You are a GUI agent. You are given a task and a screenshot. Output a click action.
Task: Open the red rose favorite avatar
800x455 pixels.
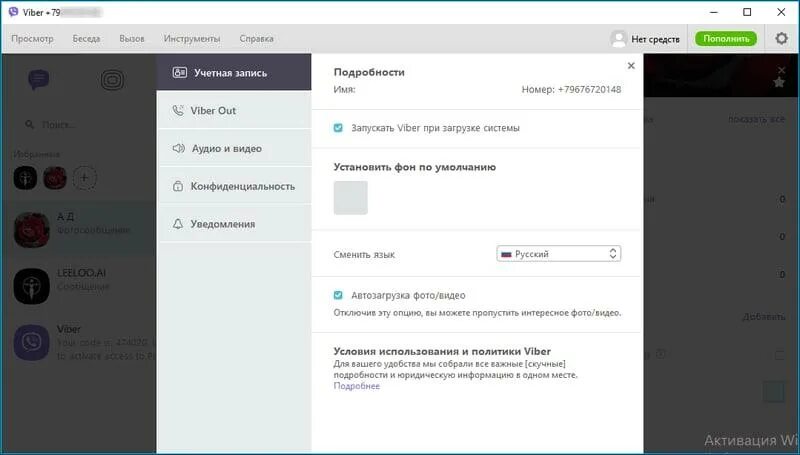point(55,178)
